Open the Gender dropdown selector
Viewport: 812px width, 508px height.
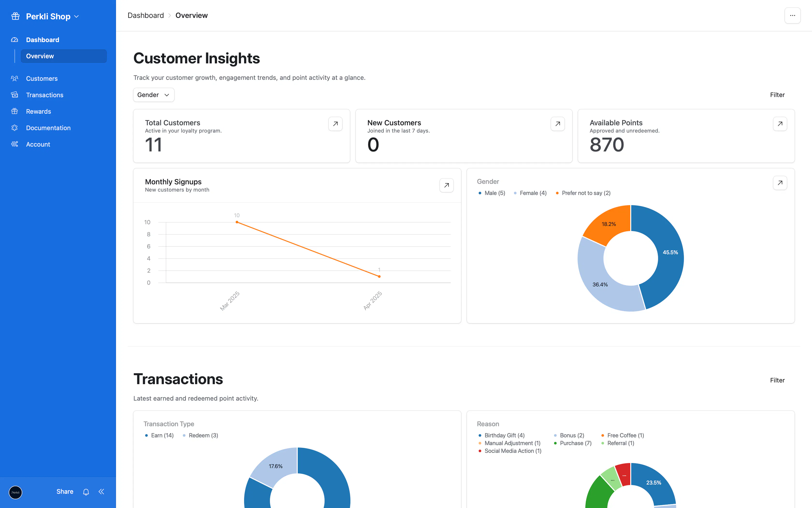pos(154,95)
